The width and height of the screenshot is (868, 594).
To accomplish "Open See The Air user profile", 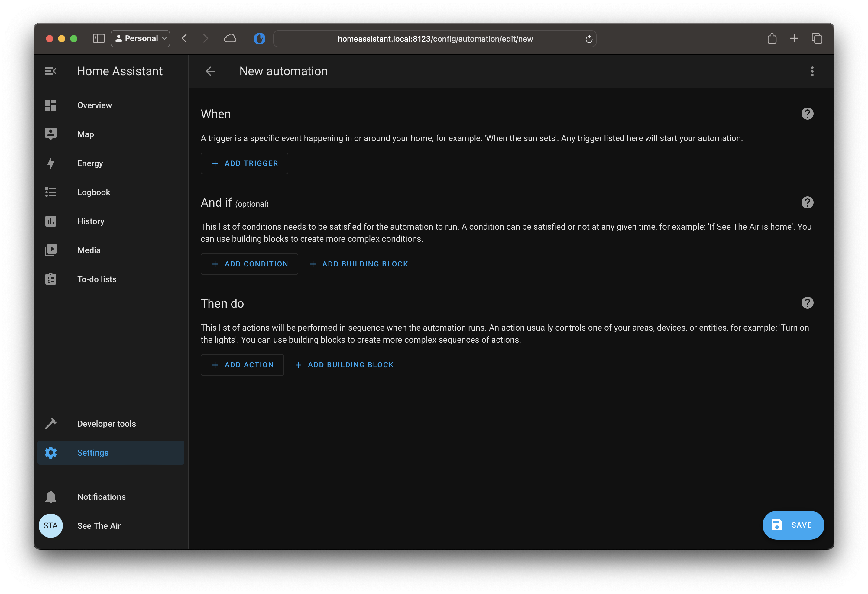I will [x=99, y=526].
